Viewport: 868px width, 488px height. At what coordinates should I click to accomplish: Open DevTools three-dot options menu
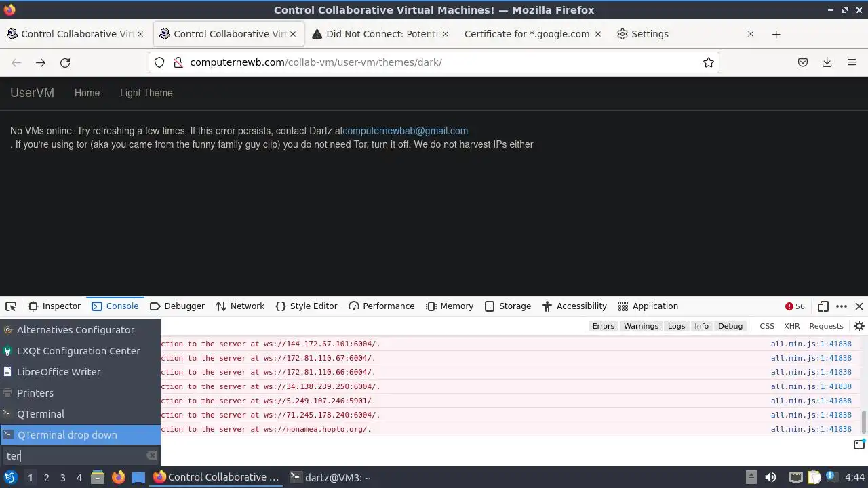click(842, 306)
